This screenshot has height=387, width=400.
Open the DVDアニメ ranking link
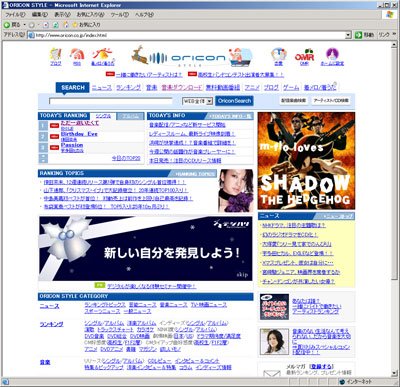pyautogui.click(x=111, y=349)
